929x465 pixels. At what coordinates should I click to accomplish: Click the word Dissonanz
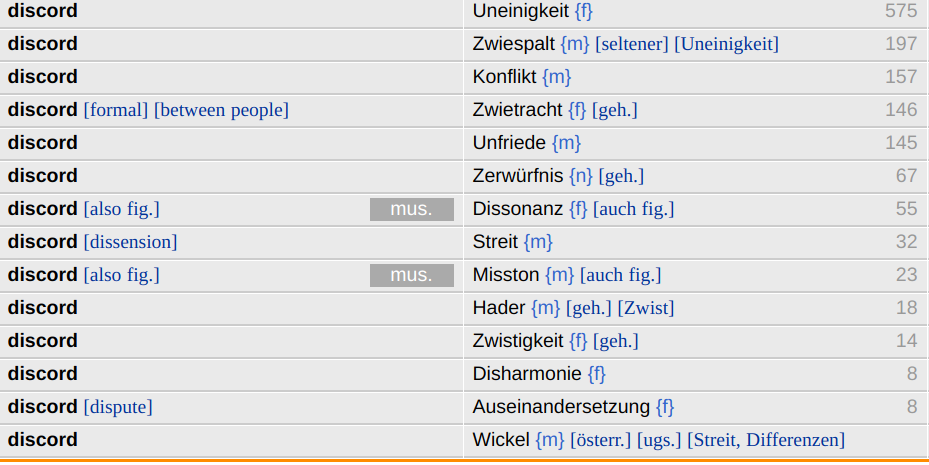518,209
